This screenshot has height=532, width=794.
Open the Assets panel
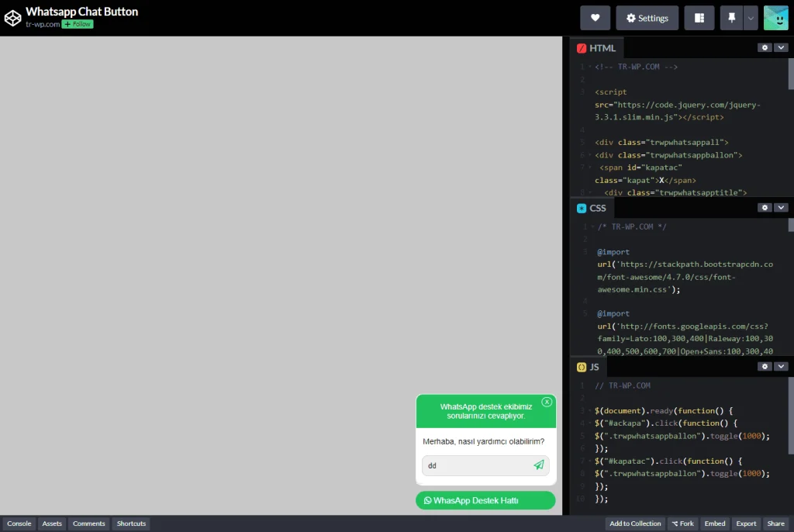[x=52, y=523]
